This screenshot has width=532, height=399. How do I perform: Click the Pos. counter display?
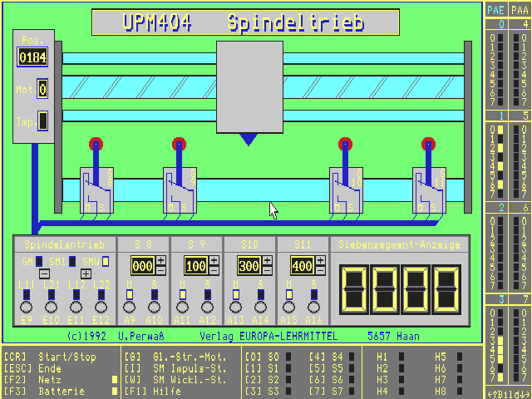pyautogui.click(x=33, y=57)
